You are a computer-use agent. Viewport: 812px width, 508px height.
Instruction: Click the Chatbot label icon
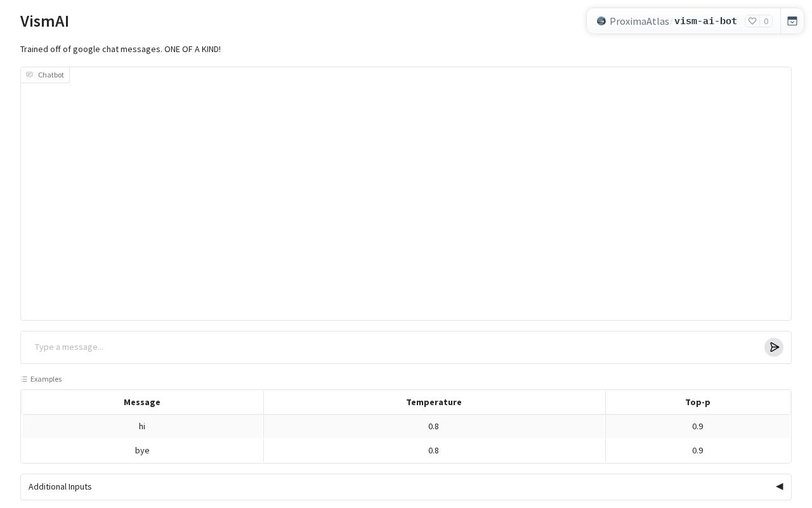[29, 75]
